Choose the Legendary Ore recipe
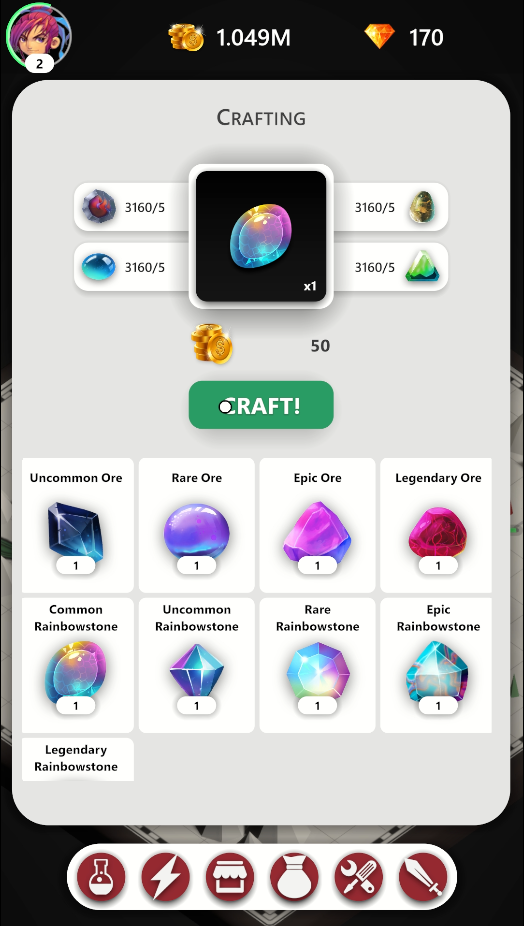This screenshot has width=524, height=926. tap(436, 525)
